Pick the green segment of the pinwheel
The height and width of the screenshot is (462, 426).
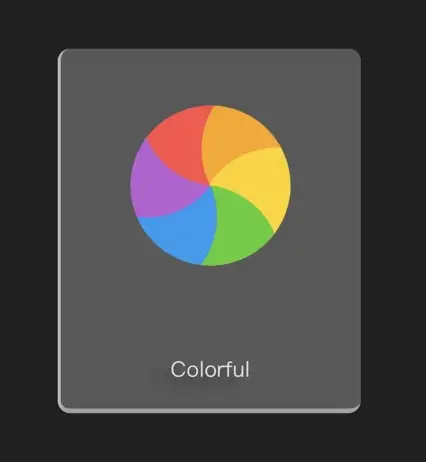(x=237, y=228)
